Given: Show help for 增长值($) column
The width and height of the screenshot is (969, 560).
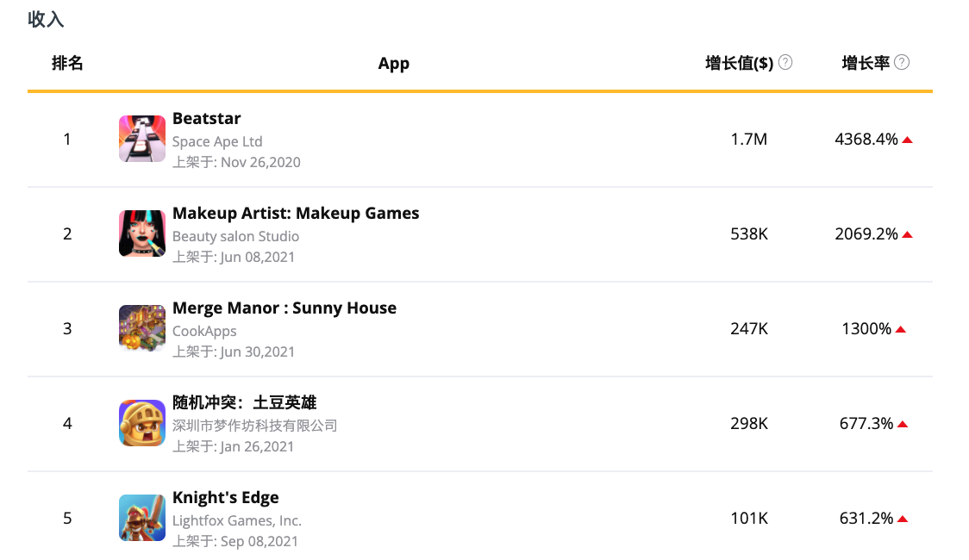Looking at the screenshot, I should [x=785, y=62].
